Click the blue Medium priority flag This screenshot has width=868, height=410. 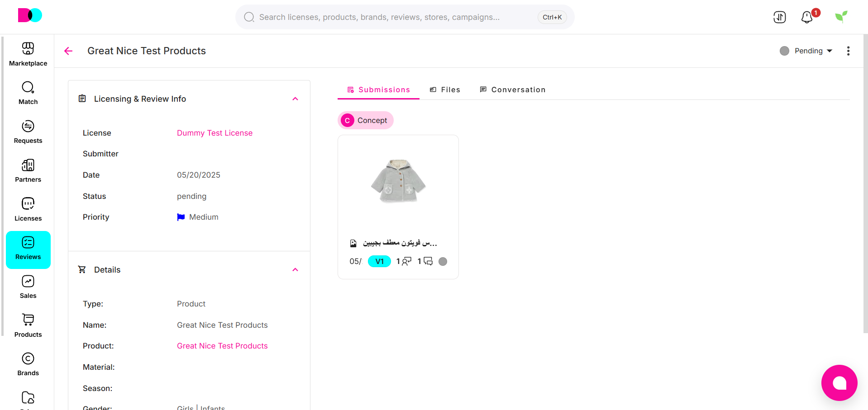[x=181, y=217]
